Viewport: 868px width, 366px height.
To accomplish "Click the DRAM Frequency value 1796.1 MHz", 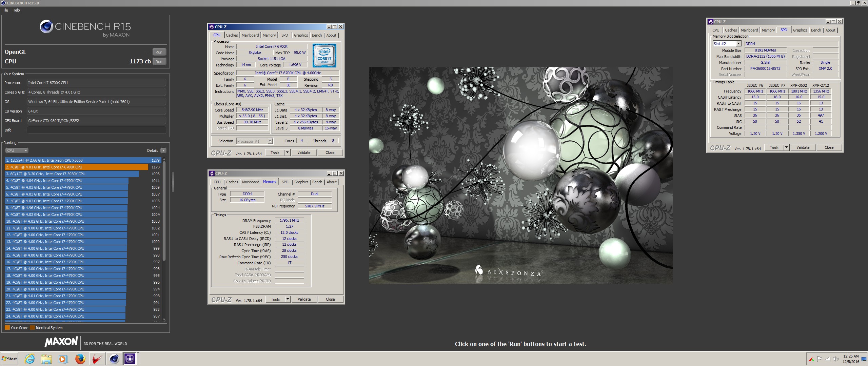I will [x=289, y=220].
